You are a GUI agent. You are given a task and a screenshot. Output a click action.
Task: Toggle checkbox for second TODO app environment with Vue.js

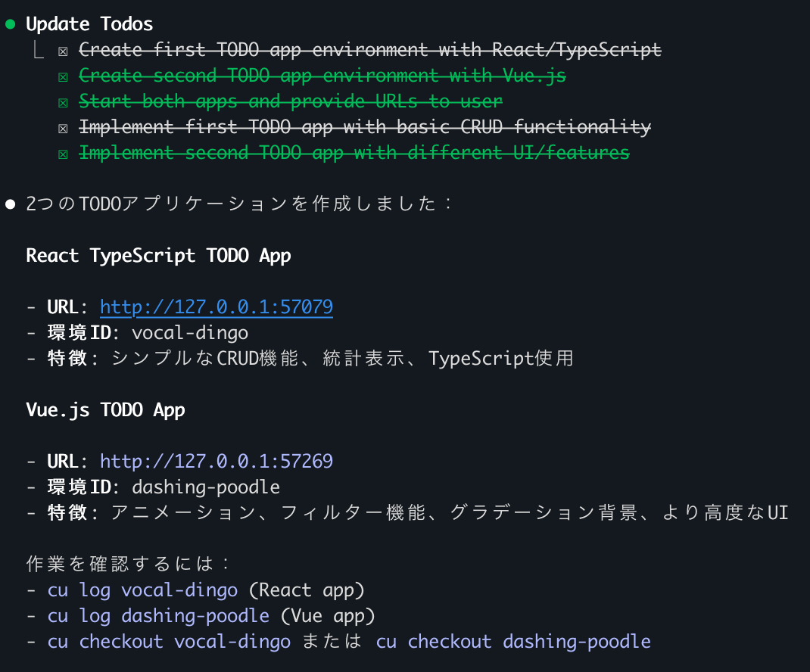click(x=63, y=77)
